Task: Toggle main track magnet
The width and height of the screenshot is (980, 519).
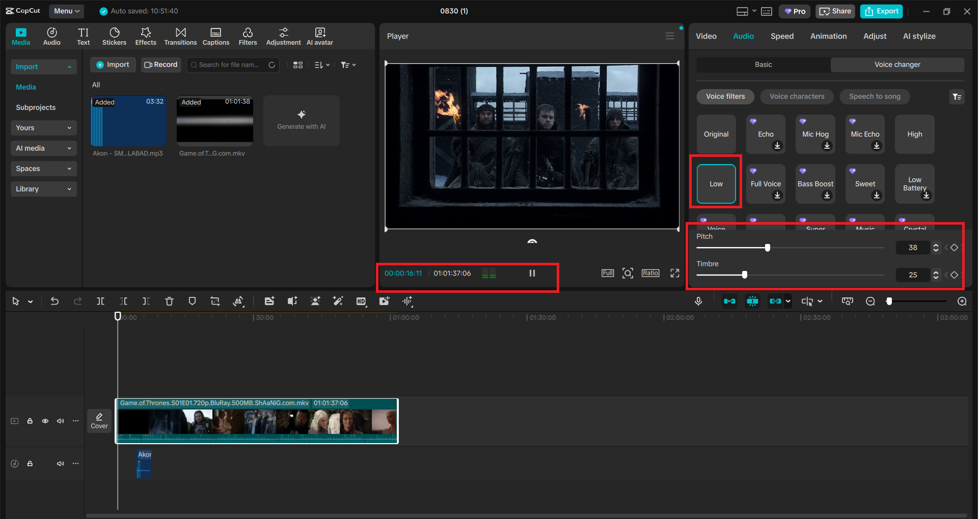Action: coord(729,302)
